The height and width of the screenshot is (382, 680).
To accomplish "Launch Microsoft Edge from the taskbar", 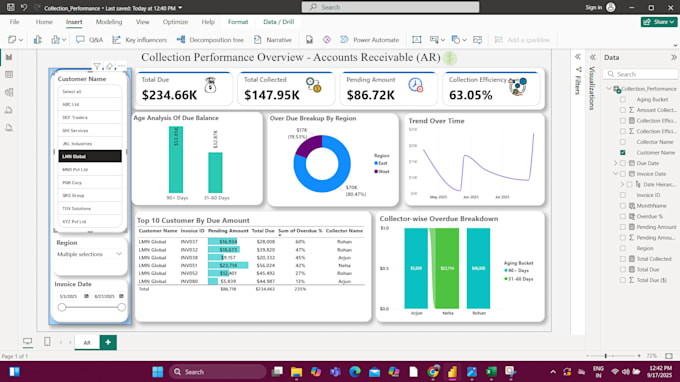I will click(355, 372).
